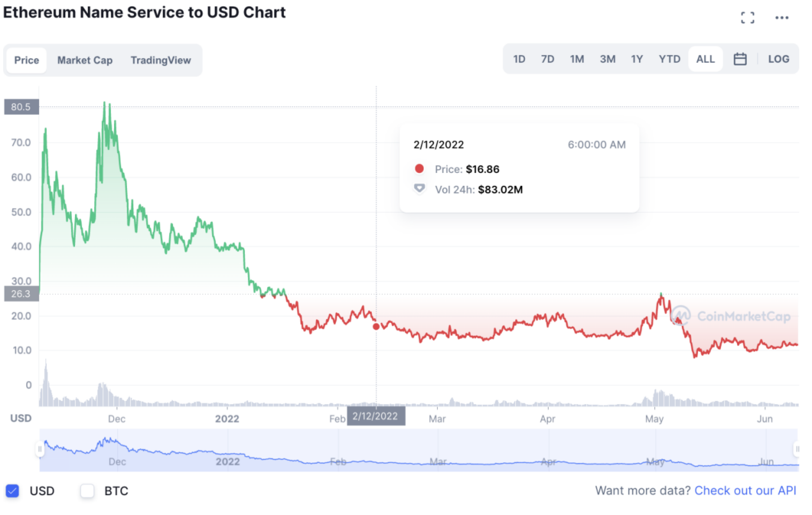Grab the left handle of range slider
Viewport: 812px width, 515px height.
coord(40,449)
